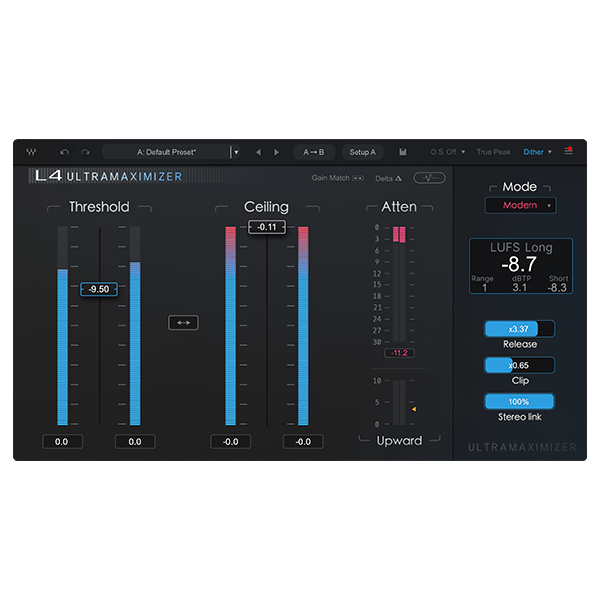This screenshot has height=600, width=600.
Task: Toggle the Delta monitoring button
Action: 388,178
